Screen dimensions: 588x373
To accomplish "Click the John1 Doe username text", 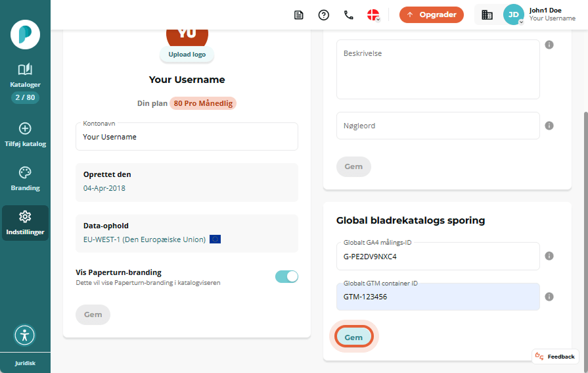I will click(x=545, y=11).
